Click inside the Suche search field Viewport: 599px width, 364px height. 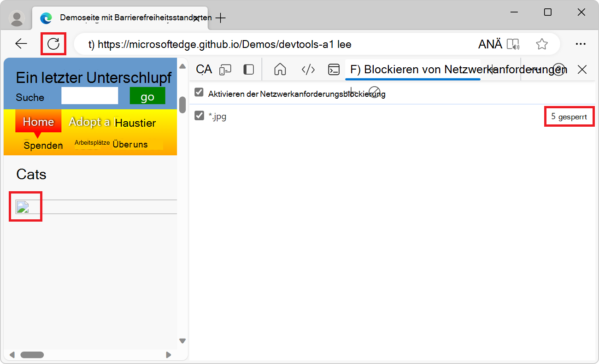[x=90, y=97]
